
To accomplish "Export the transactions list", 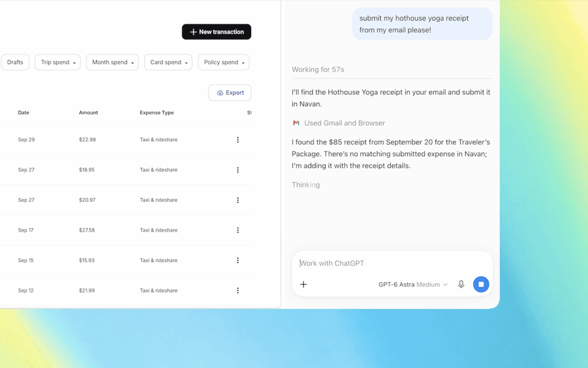I will [x=230, y=93].
